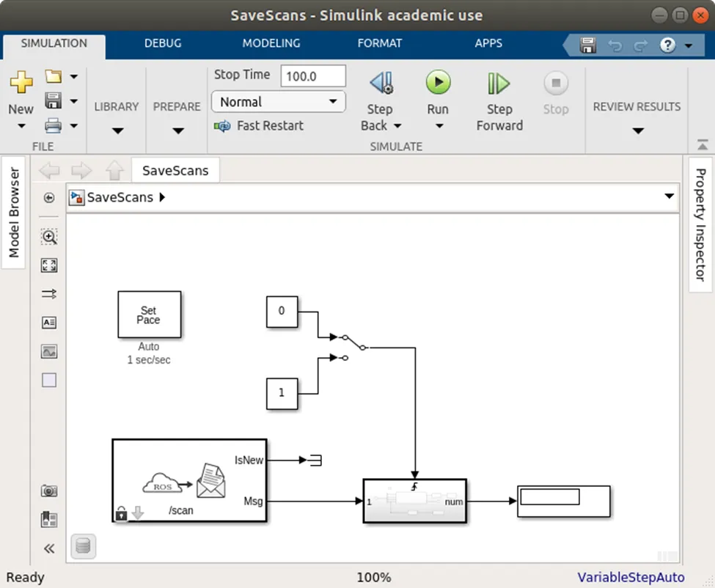715x588 pixels.
Task: Select the constant 1 block
Action: [282, 394]
